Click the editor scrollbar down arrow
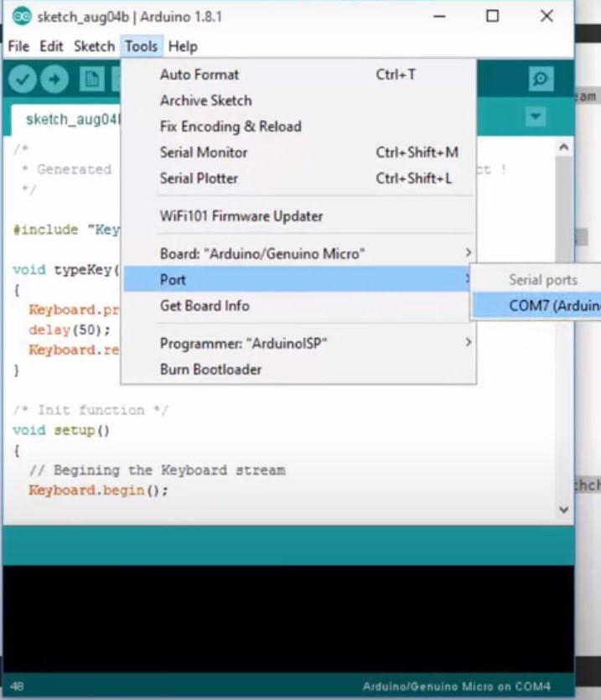601x700 pixels. 564,510
